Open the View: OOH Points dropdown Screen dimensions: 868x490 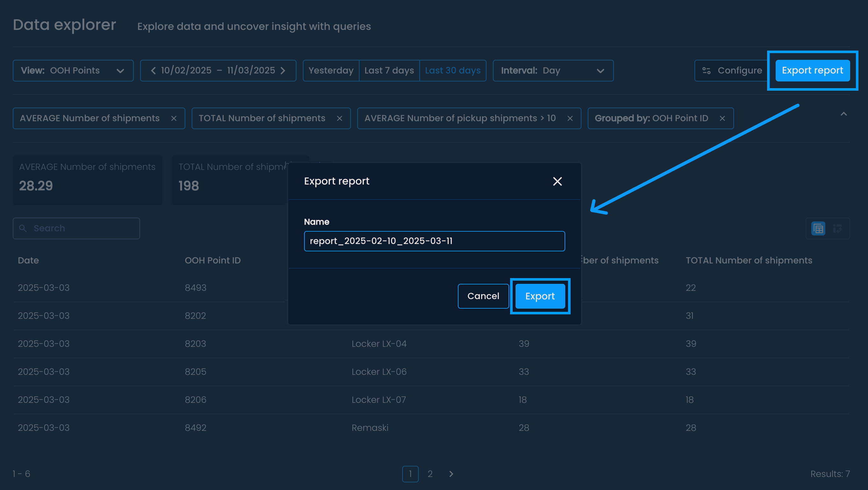73,70
